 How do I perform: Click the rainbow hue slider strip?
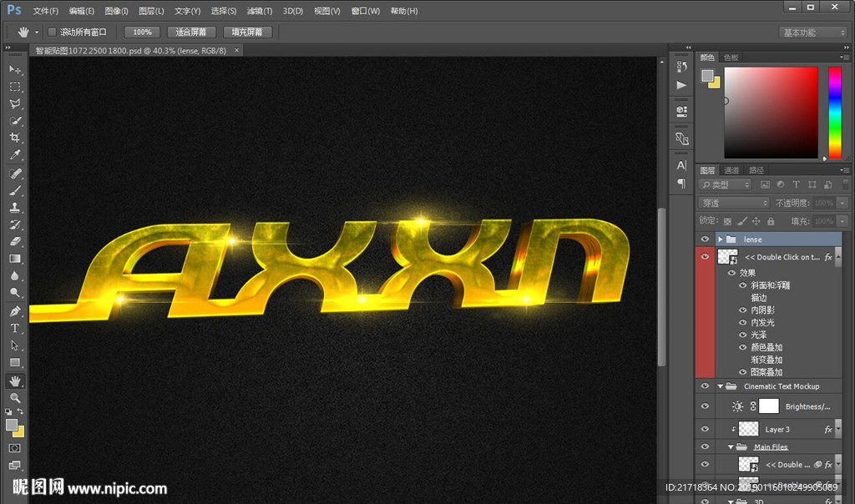coord(834,112)
